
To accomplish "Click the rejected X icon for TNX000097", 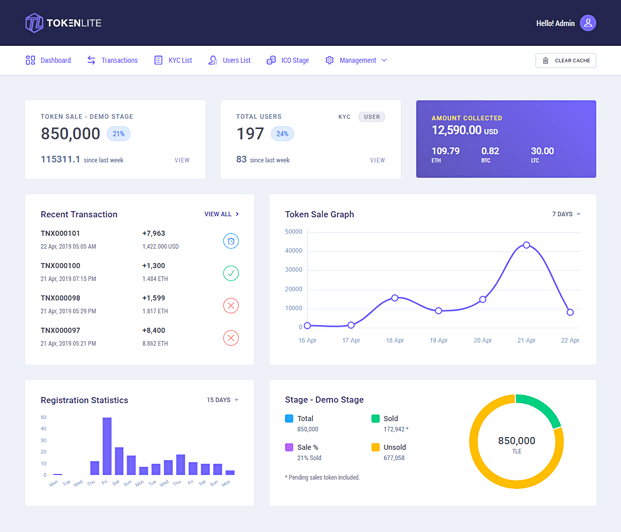I will click(x=231, y=338).
